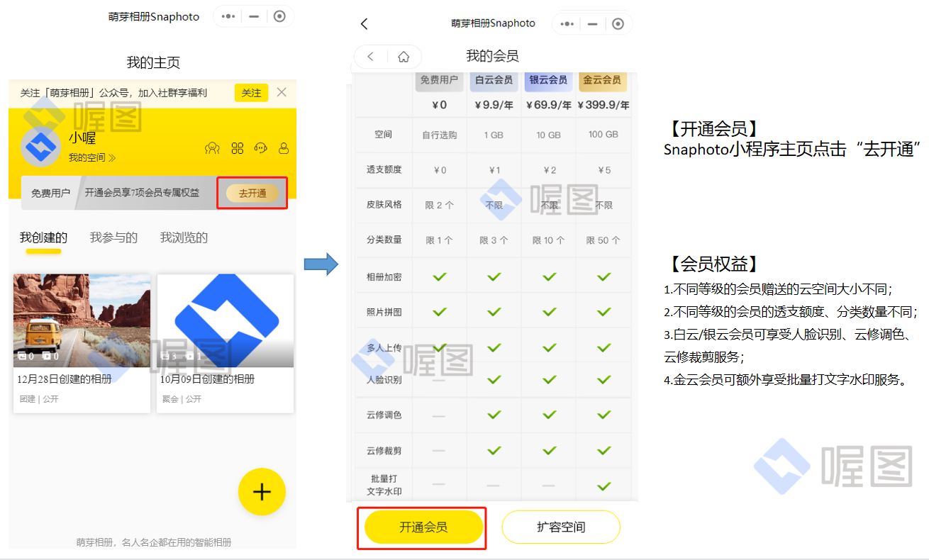Open the four-squares grid icon
The image size is (929, 560).
click(238, 148)
